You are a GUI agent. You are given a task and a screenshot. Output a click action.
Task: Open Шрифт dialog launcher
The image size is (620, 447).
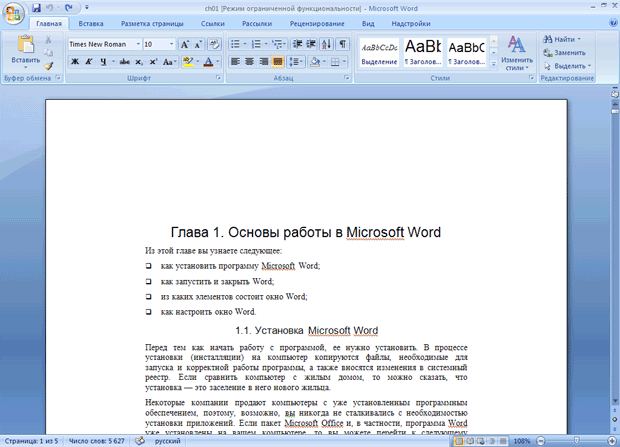pos(218,78)
